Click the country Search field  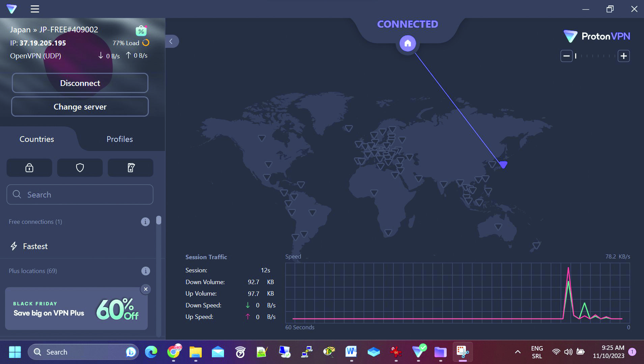click(80, 194)
